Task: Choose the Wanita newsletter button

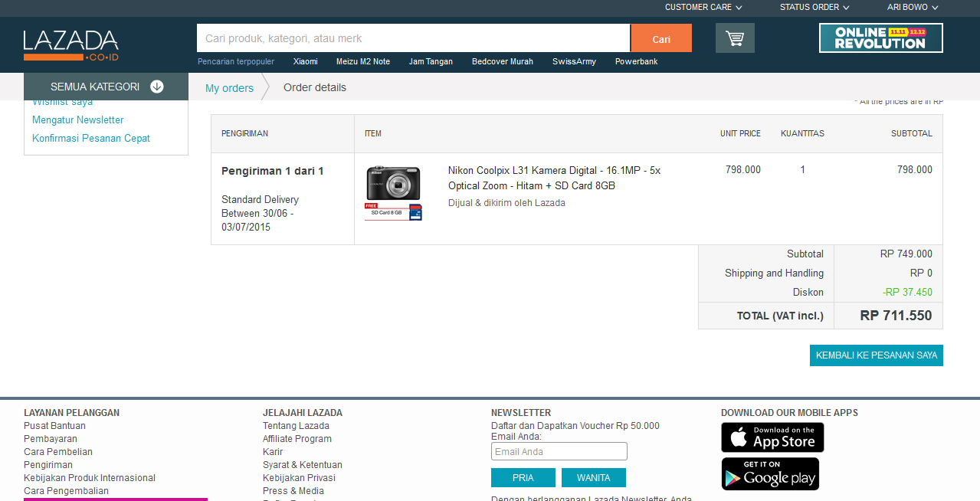Action: 593,478
